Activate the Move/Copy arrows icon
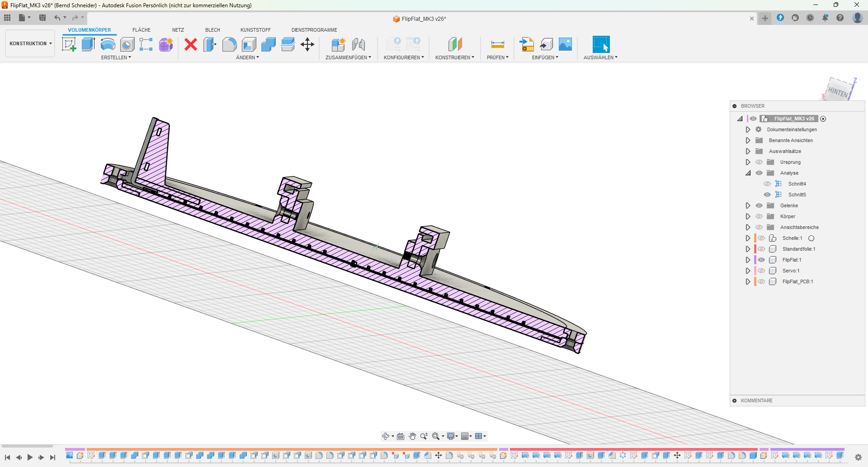Image resolution: width=868 pixels, height=467 pixels. pos(307,44)
